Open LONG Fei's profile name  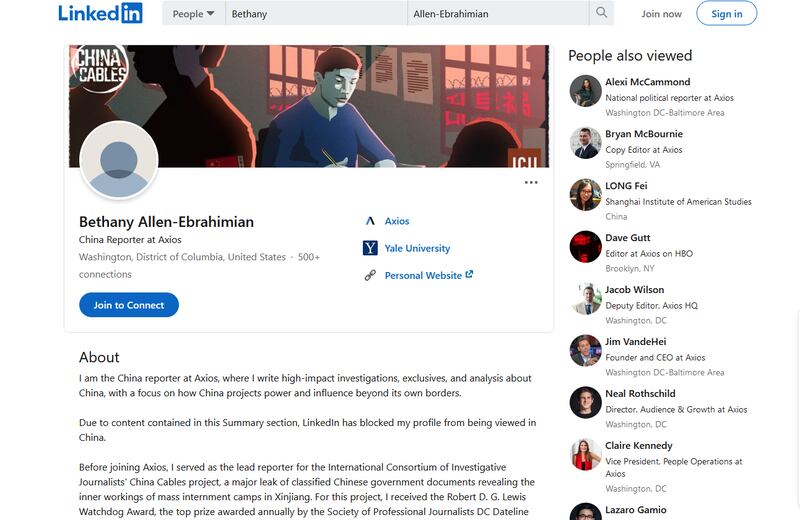(626, 186)
